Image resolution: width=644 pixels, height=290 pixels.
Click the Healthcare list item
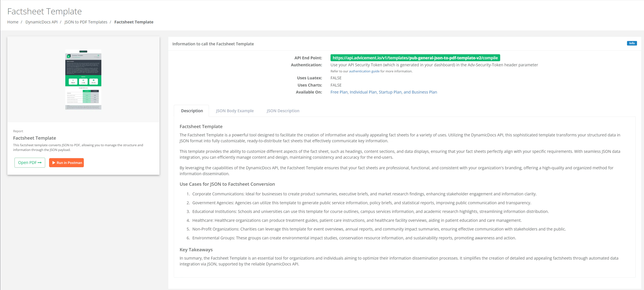coord(357,220)
